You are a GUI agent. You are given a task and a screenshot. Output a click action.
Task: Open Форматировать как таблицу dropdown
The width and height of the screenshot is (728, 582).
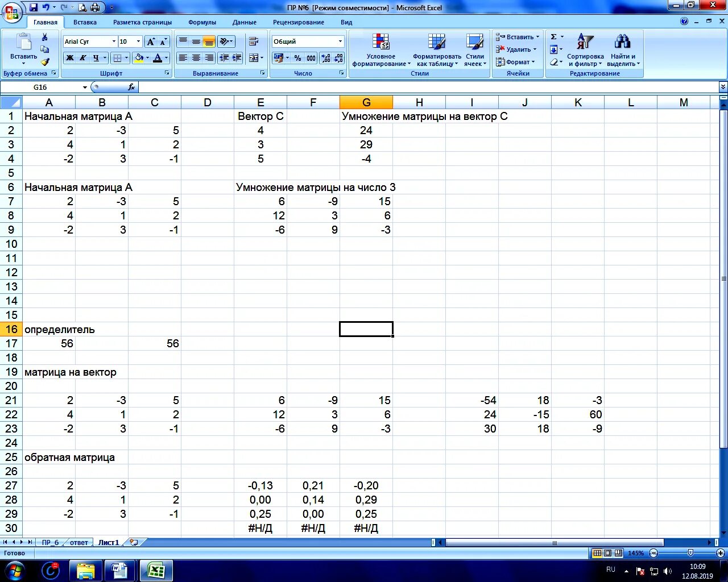pyautogui.click(x=437, y=50)
